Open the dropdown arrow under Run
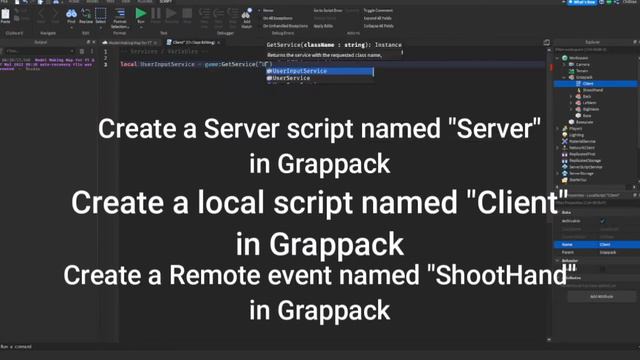640x360 pixels. [141, 27]
